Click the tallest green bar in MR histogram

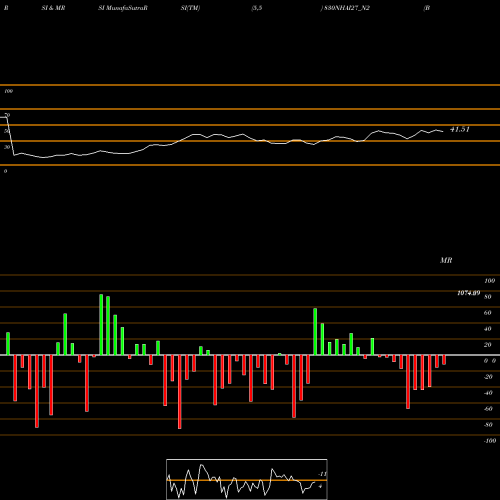tap(101, 325)
